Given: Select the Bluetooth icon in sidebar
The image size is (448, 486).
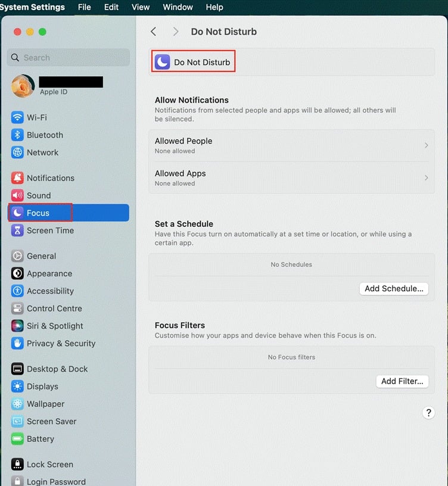Looking at the screenshot, I should [x=17, y=135].
